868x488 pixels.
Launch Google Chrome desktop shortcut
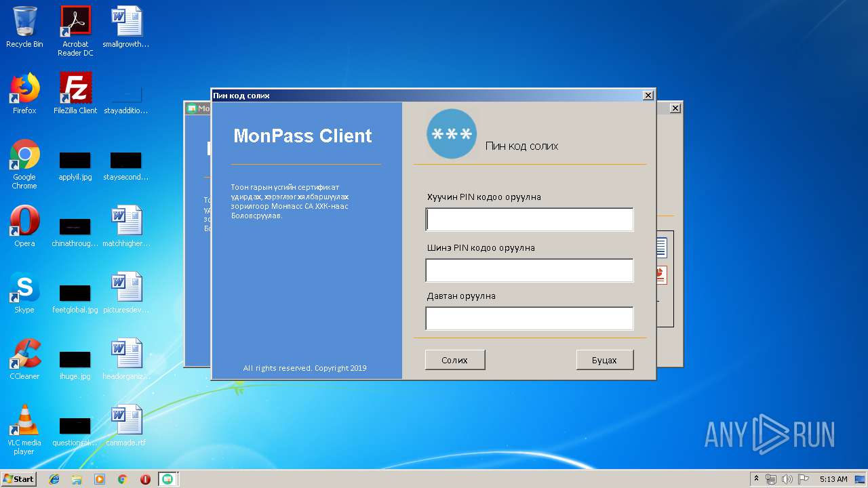(x=24, y=164)
